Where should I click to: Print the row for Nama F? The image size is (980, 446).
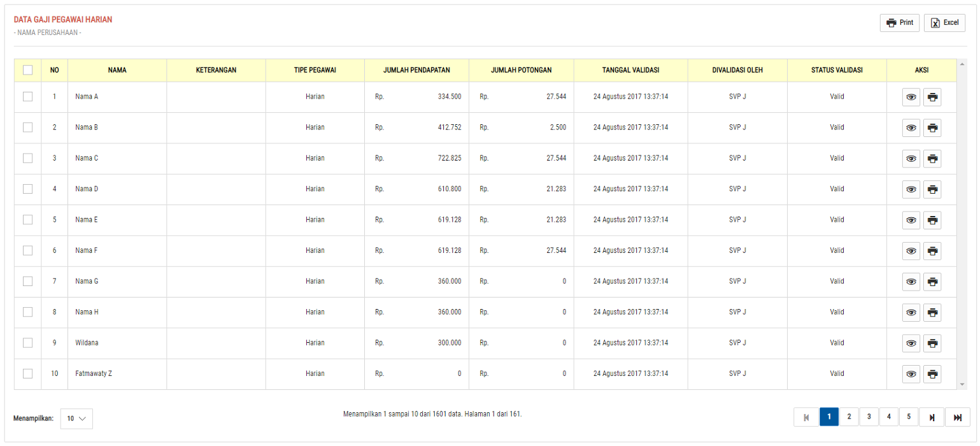932,251
